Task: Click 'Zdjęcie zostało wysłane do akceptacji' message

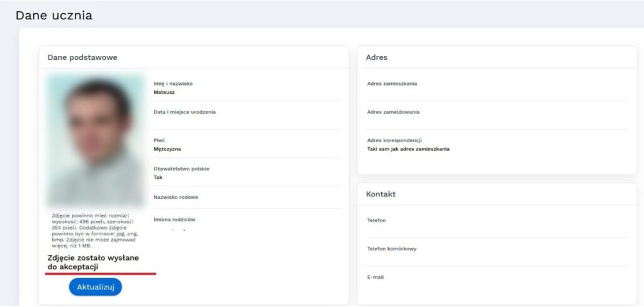Action: (x=93, y=262)
